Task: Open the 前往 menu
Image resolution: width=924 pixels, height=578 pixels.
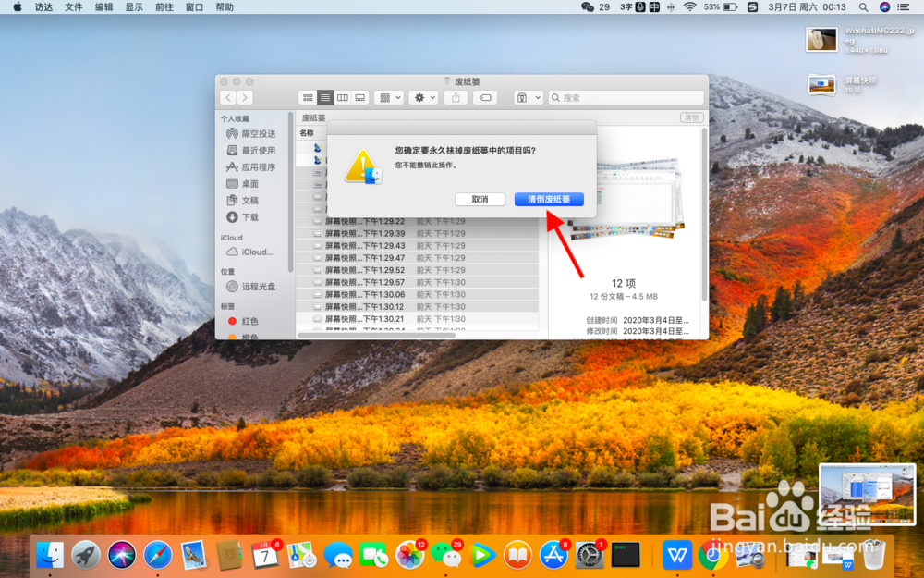Action: pos(164,7)
